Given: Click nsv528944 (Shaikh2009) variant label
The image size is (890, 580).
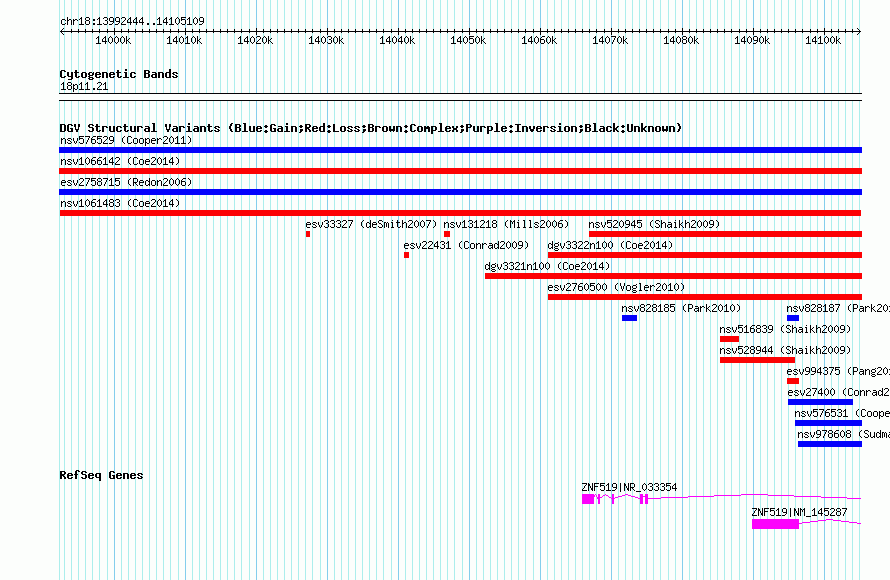Looking at the screenshot, I should click(785, 350).
